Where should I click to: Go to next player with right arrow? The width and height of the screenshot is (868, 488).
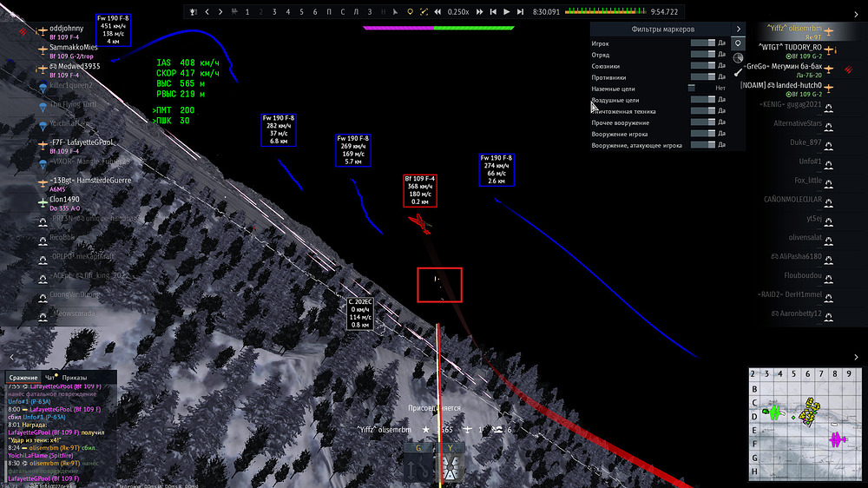(220, 11)
